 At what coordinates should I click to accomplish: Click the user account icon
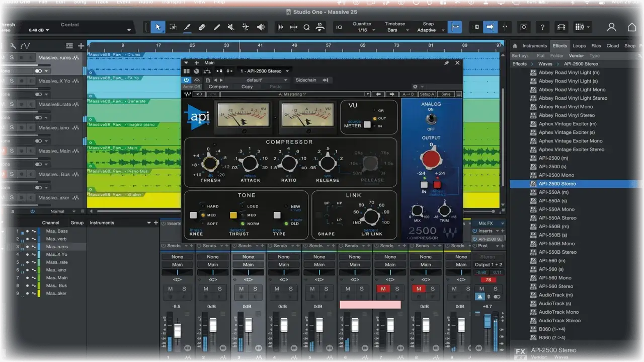coord(611,27)
